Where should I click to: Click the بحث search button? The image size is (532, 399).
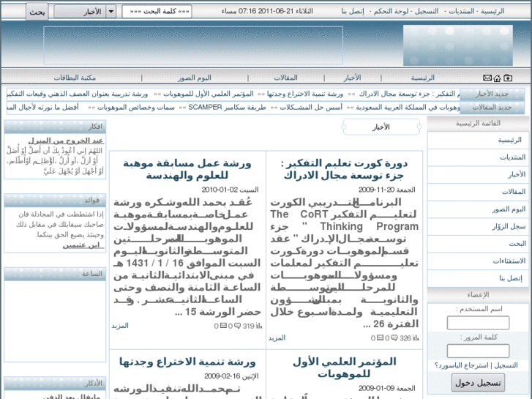click(x=37, y=12)
